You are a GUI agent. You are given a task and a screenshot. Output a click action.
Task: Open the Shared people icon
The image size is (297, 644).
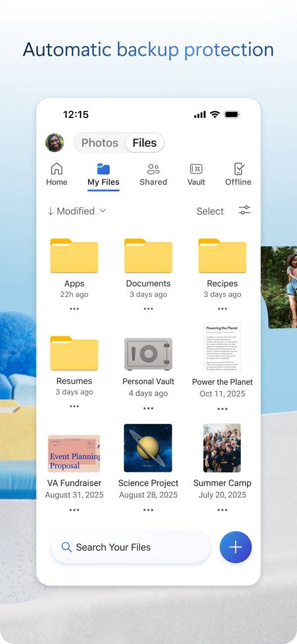click(x=153, y=170)
